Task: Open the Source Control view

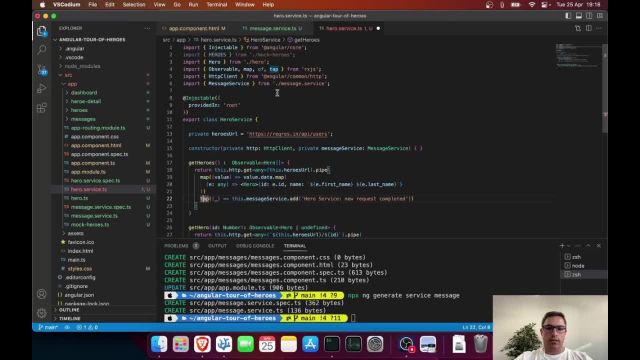Action: coord(42,70)
